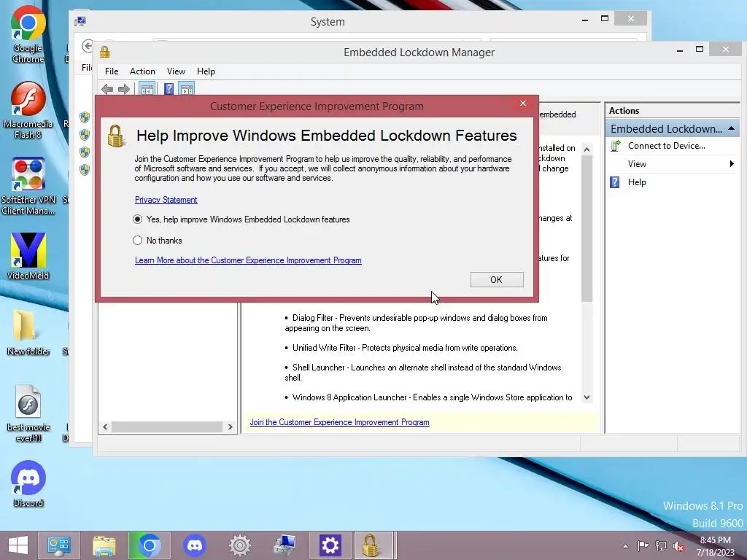Click the muted speaker volume tray icon
This screenshot has height=560, width=747.
[x=678, y=545]
